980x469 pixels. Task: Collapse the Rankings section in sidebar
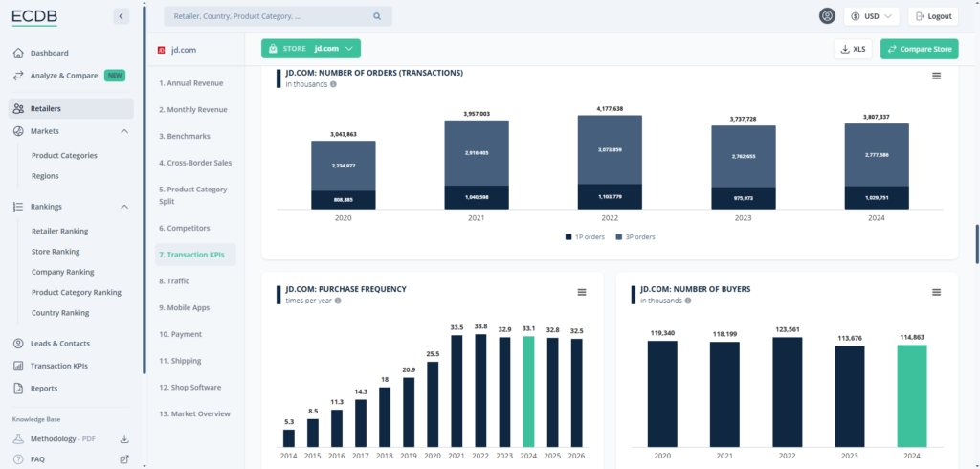point(124,206)
